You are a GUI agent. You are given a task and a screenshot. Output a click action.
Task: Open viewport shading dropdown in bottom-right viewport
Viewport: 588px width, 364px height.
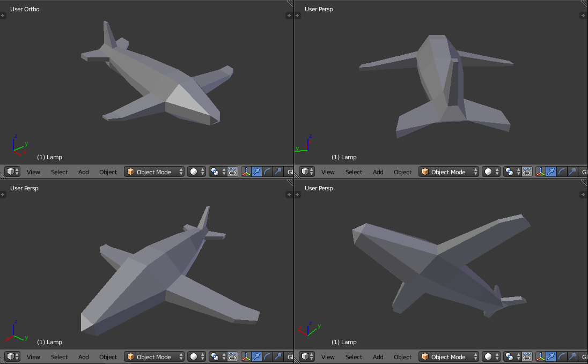click(x=491, y=356)
